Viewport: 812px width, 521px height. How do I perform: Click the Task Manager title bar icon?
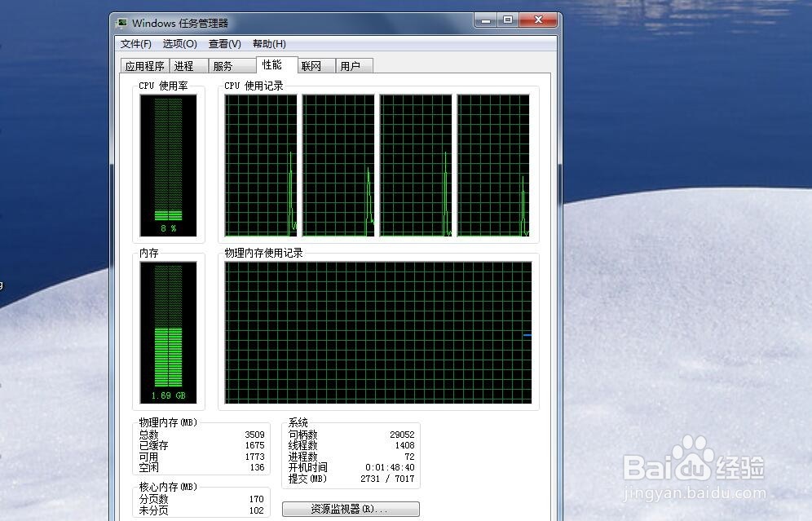122,24
